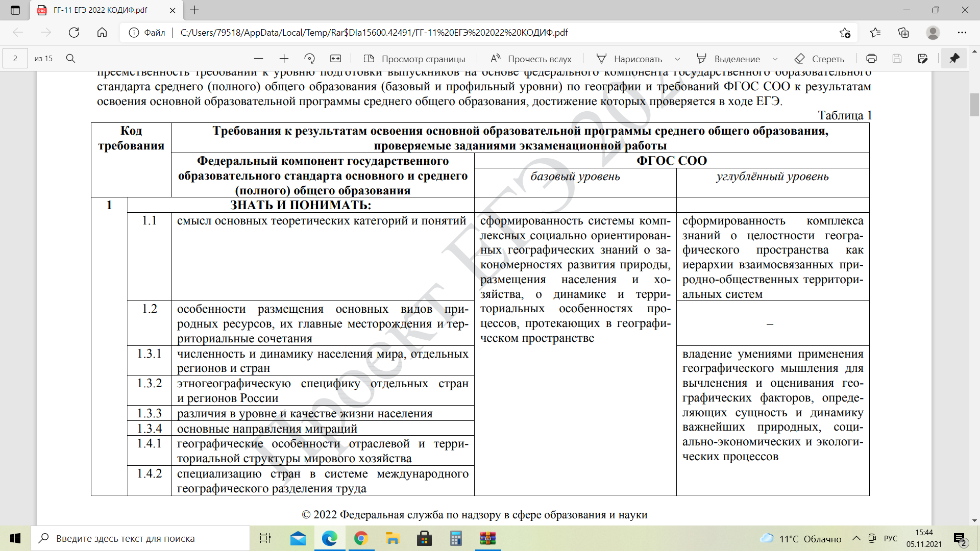Click the browser refresh button
Image resolution: width=980 pixels, height=551 pixels.
coord(74,33)
